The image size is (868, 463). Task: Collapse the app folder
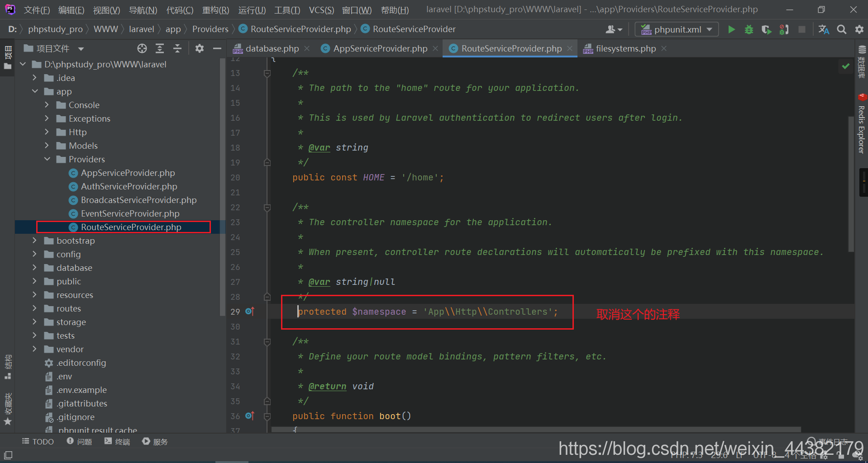35,91
